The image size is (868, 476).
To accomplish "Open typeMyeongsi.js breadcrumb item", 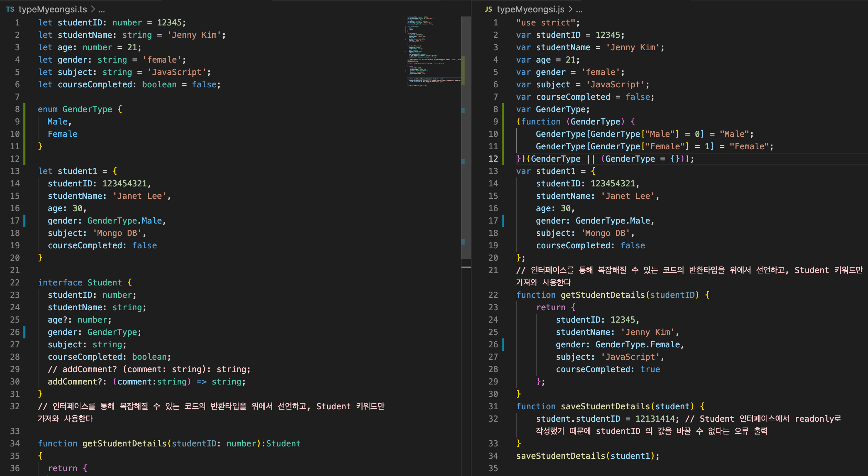I will point(530,9).
